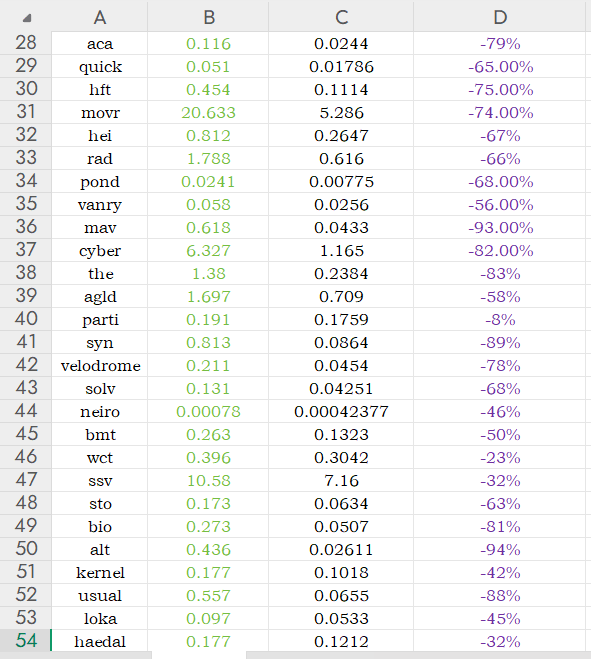Click the select-all triangle corner icon
591x659 pixels.
(27, 18)
